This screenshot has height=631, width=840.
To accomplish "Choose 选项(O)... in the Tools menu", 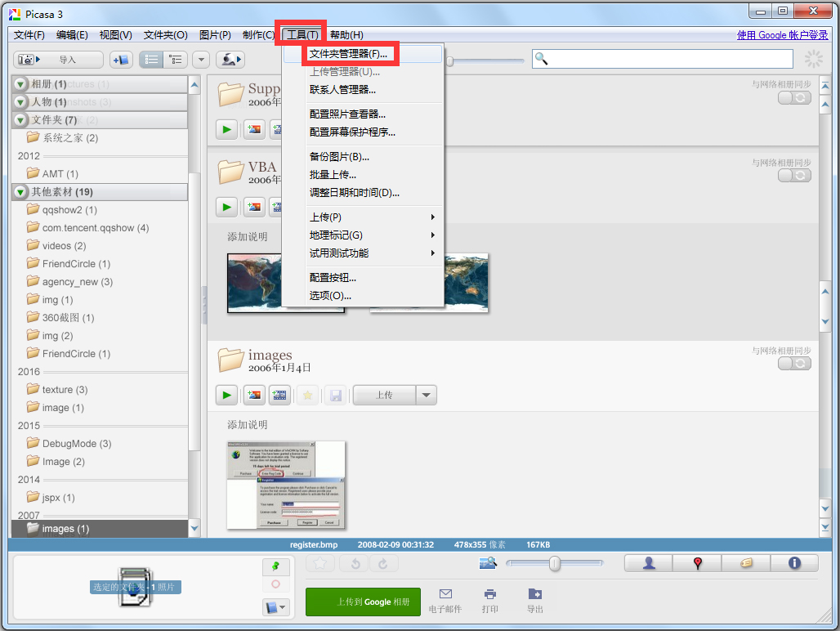I will tap(330, 296).
